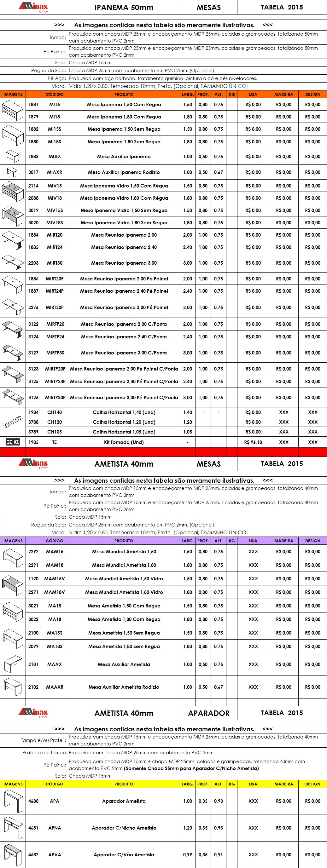Image resolution: width=327 pixels, height=868 pixels.
Task: Click the Aparador C/Vão Ametista image
Action: point(13,854)
